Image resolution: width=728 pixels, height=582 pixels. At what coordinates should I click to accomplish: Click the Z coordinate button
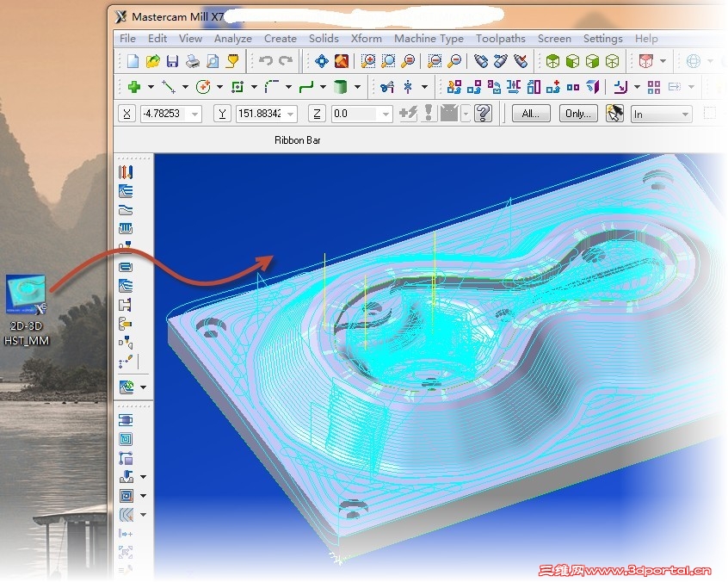point(317,114)
